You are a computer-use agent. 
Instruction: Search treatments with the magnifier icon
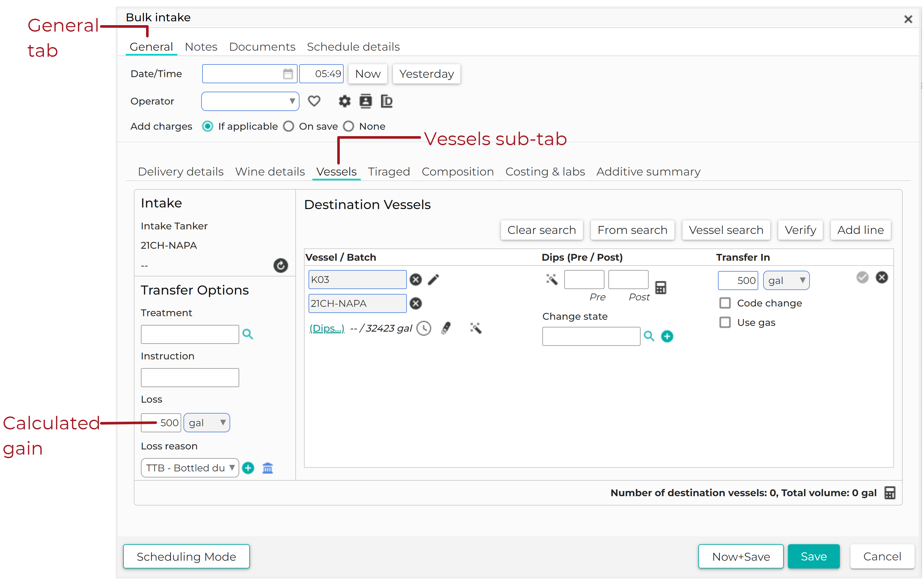pos(248,334)
